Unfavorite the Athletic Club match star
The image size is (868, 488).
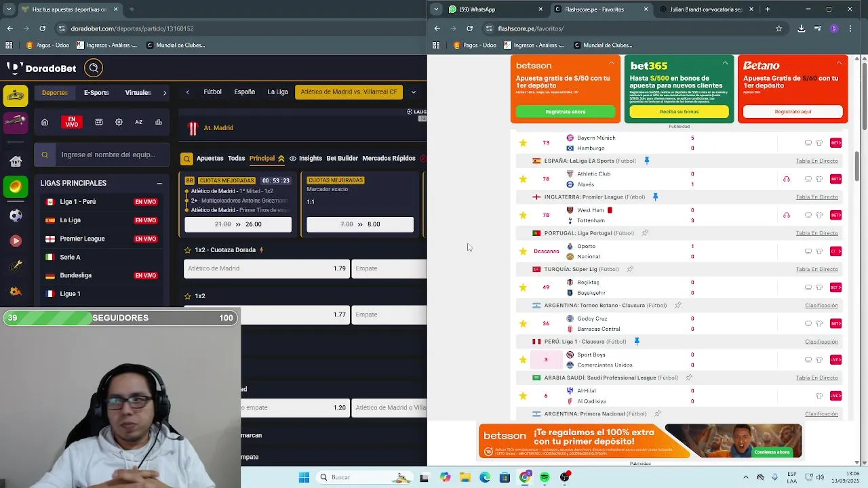point(523,179)
